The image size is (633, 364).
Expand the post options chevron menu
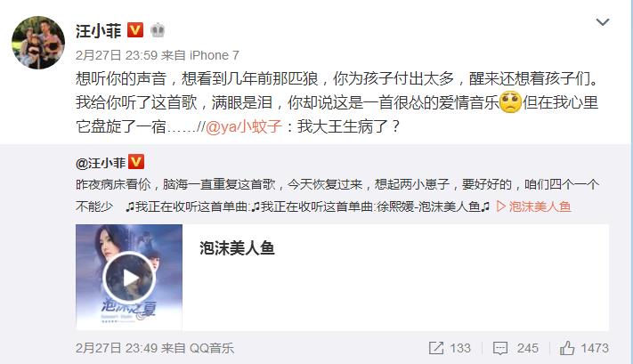tap(603, 21)
